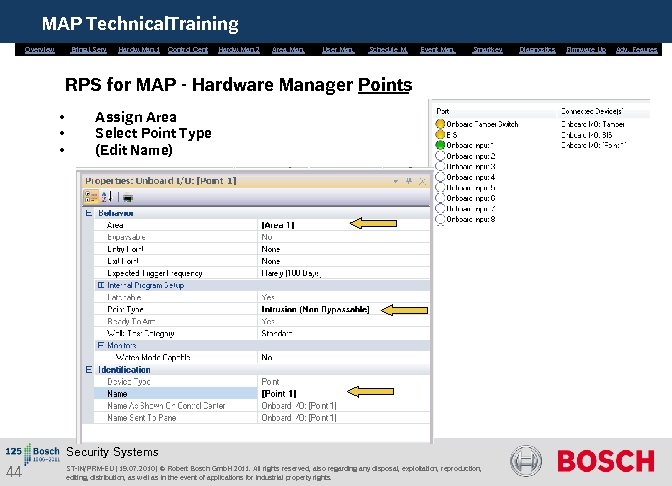Click the pin auto-hide icon in Properties title
672x486 pixels.
409,181
